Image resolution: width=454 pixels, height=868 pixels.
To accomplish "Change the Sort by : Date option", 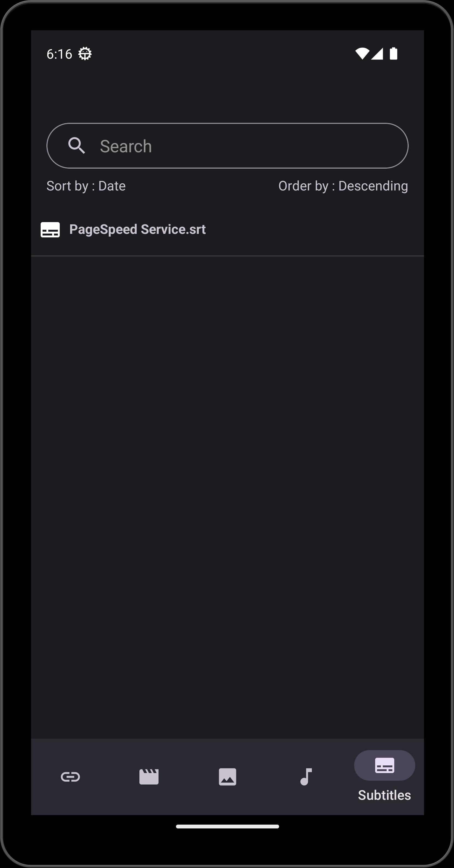I will [86, 186].
